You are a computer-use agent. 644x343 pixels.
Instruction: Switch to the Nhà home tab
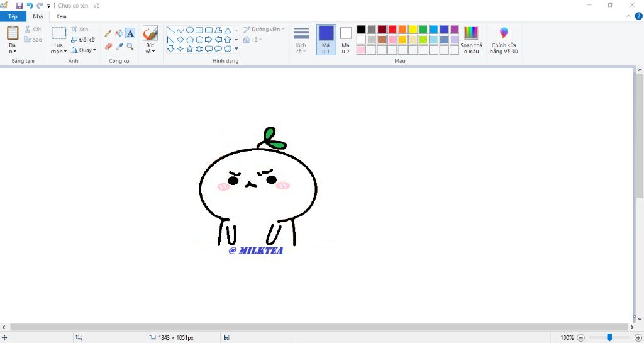click(x=38, y=16)
